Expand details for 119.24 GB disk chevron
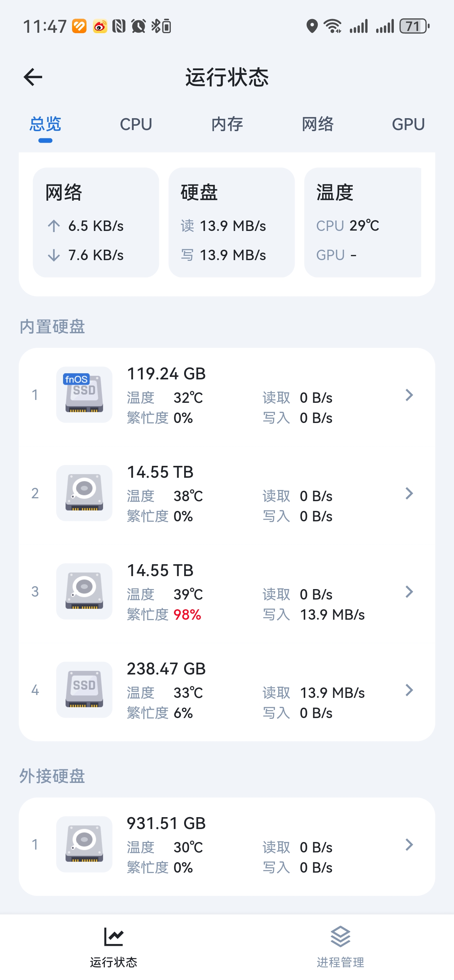Screen dimensions: 454x980 409,395
